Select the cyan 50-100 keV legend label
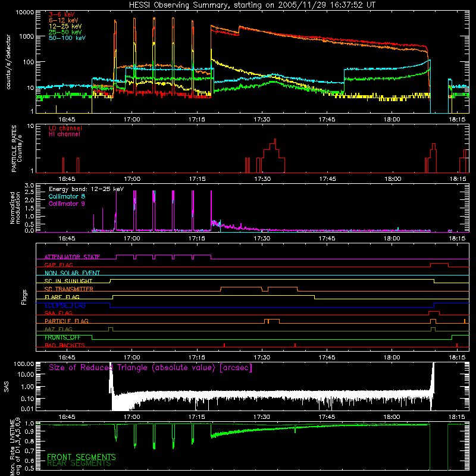Image resolution: width=476 pixels, height=476 pixels. 67,38
